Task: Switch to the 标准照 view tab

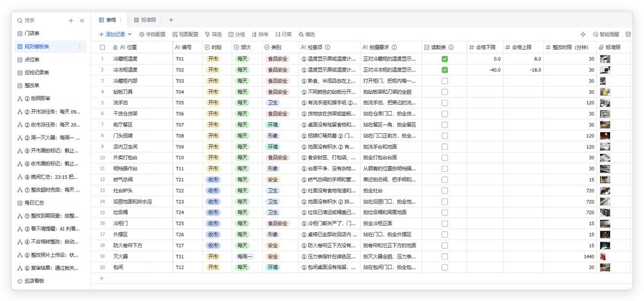Action: click(x=145, y=20)
